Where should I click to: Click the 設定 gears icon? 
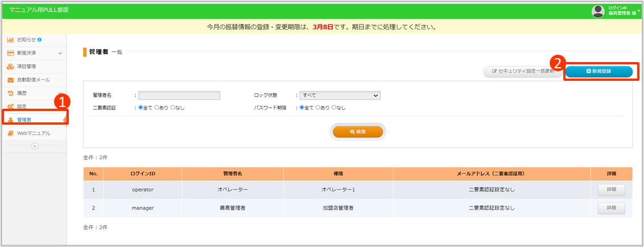tap(10, 106)
